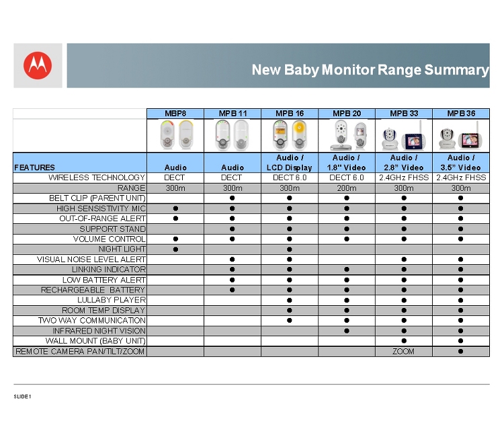Click the 200m range value for MPB 20

(347, 188)
